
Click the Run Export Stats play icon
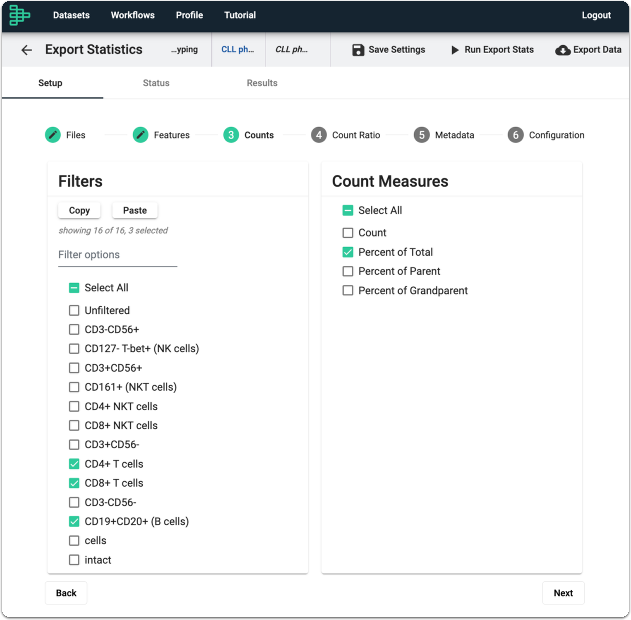455,50
